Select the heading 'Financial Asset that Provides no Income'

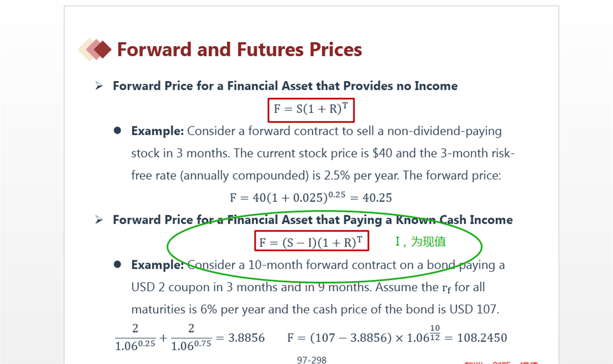[342, 85]
